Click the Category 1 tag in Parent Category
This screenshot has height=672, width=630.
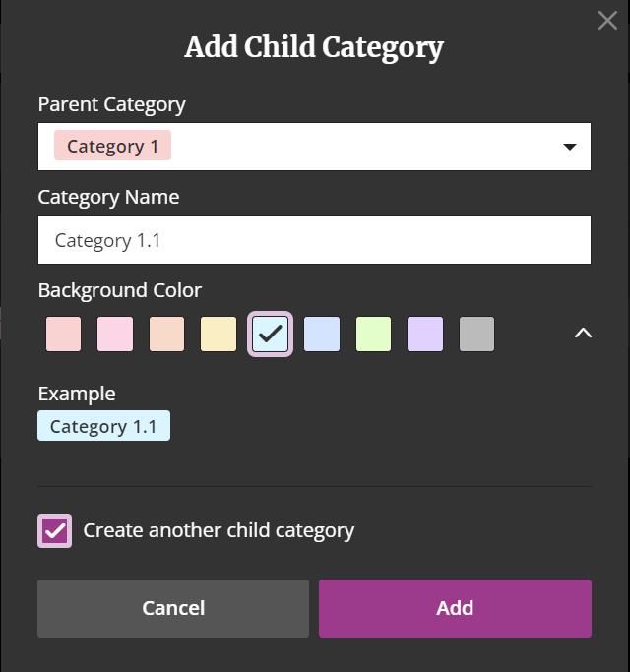pyautogui.click(x=112, y=146)
